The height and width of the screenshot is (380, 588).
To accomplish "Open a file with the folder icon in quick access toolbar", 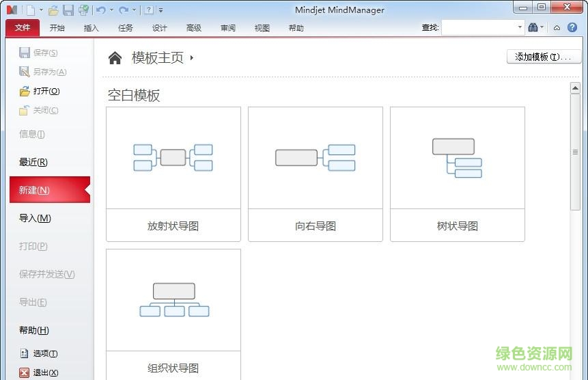I will point(53,10).
